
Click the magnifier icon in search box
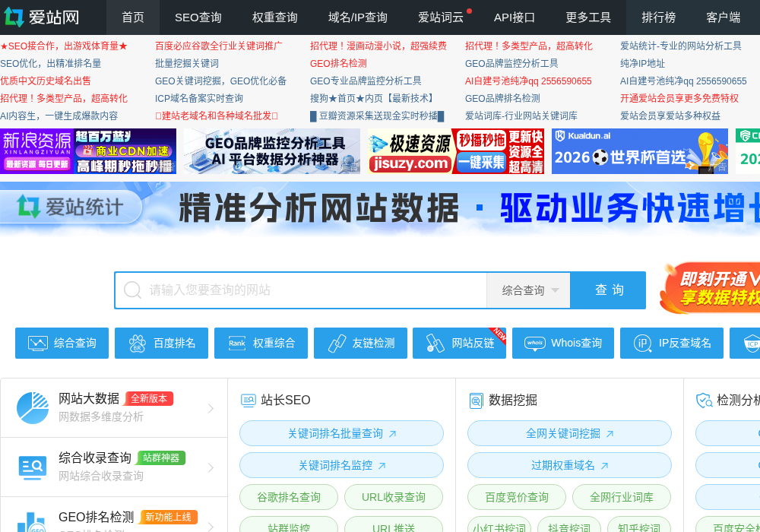click(132, 290)
